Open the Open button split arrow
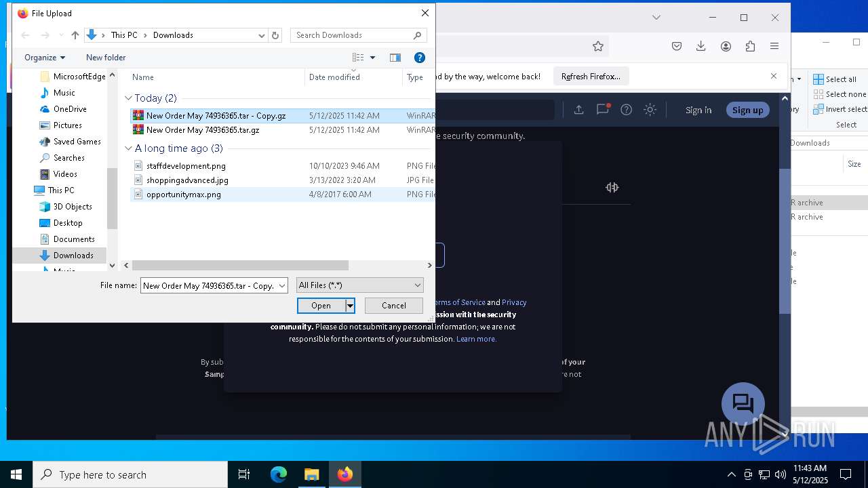Image resolution: width=868 pixels, height=488 pixels. 350,306
